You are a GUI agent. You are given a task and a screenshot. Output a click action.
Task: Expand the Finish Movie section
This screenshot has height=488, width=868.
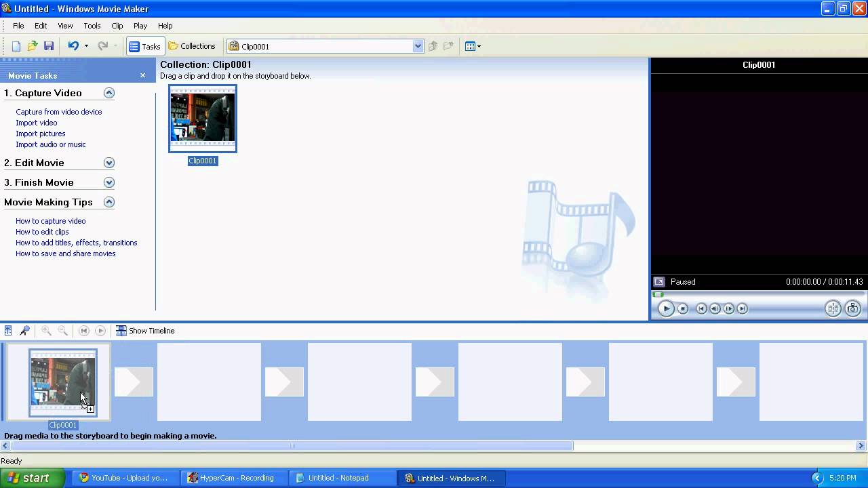109,182
